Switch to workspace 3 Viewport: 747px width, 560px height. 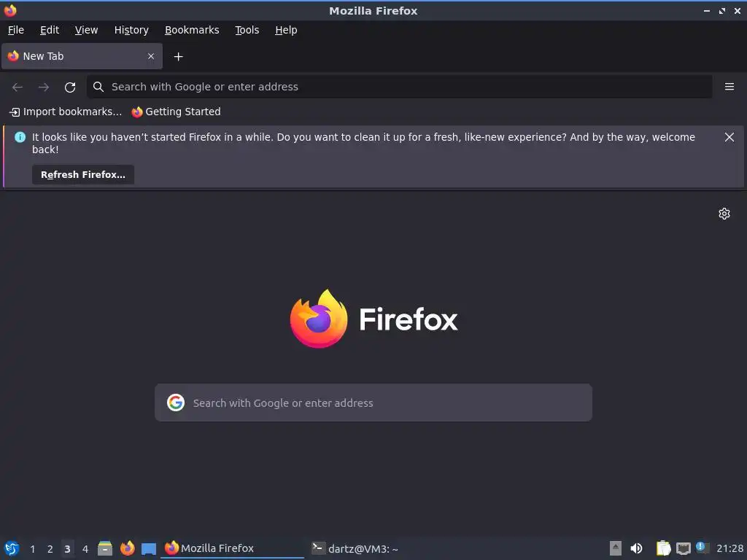click(67, 549)
